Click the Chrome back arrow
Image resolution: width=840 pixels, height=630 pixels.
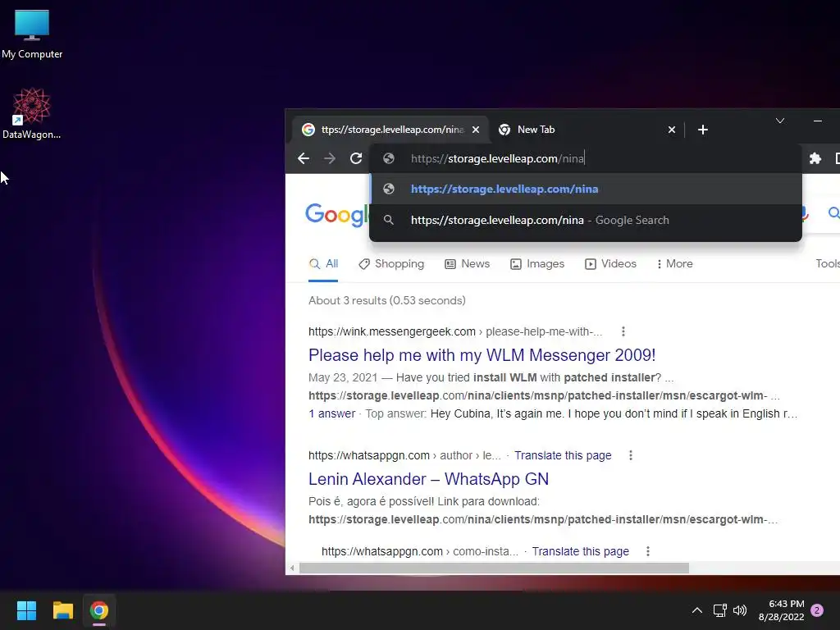pyautogui.click(x=304, y=158)
